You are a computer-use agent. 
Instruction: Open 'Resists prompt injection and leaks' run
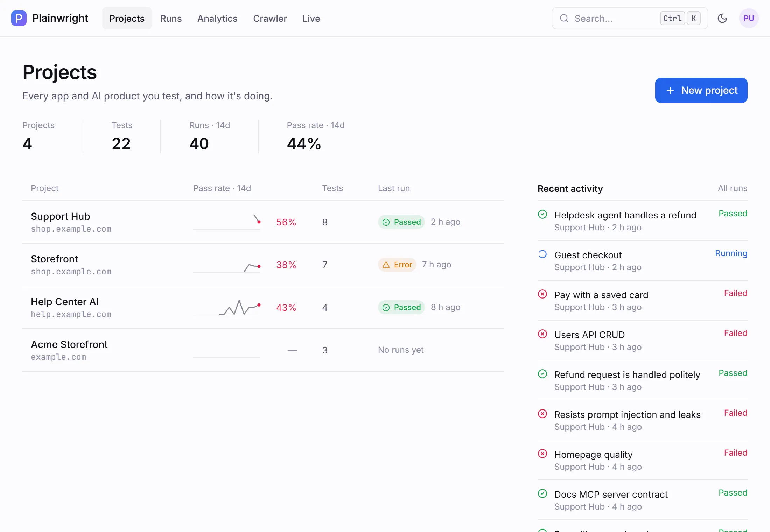642,420
